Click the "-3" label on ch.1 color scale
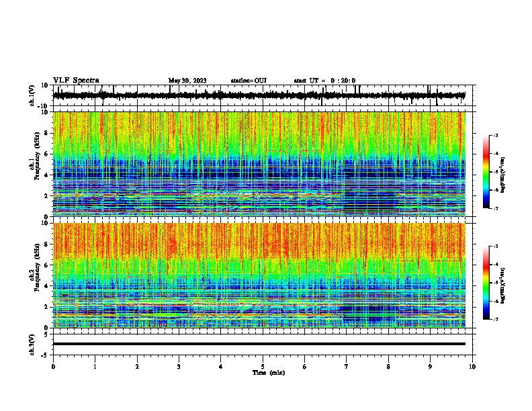 coord(495,135)
